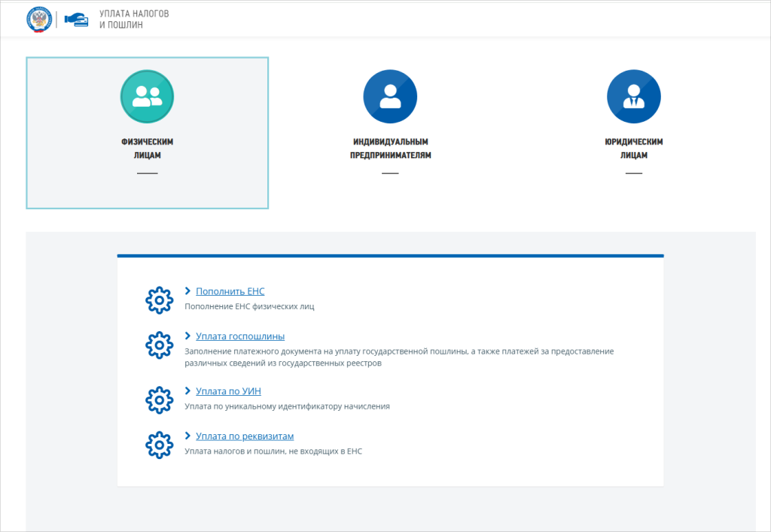Click the gear icon beside Уплата по УИН
This screenshot has width=771, height=532.
(158, 399)
